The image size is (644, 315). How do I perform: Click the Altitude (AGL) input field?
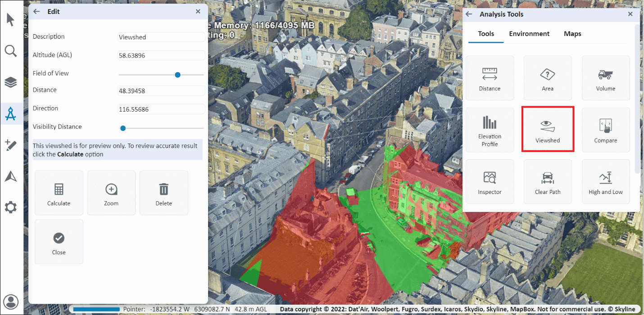point(161,55)
